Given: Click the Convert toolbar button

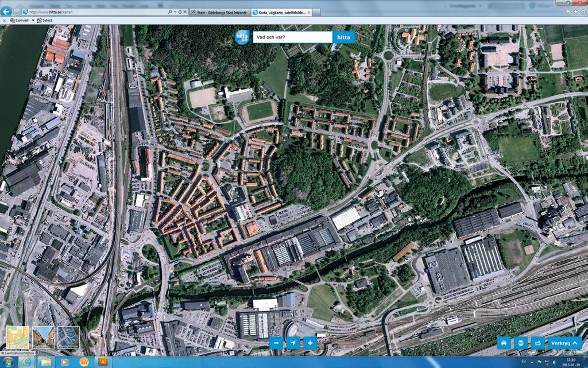Looking at the screenshot, I should (20, 20).
